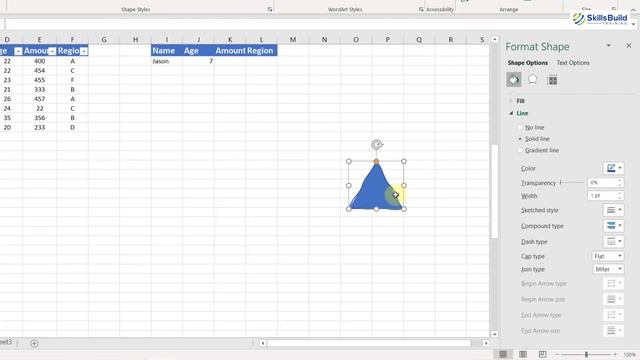Click the cell containing 7 under Age
The width and height of the screenshot is (640, 360).
(x=198, y=61)
